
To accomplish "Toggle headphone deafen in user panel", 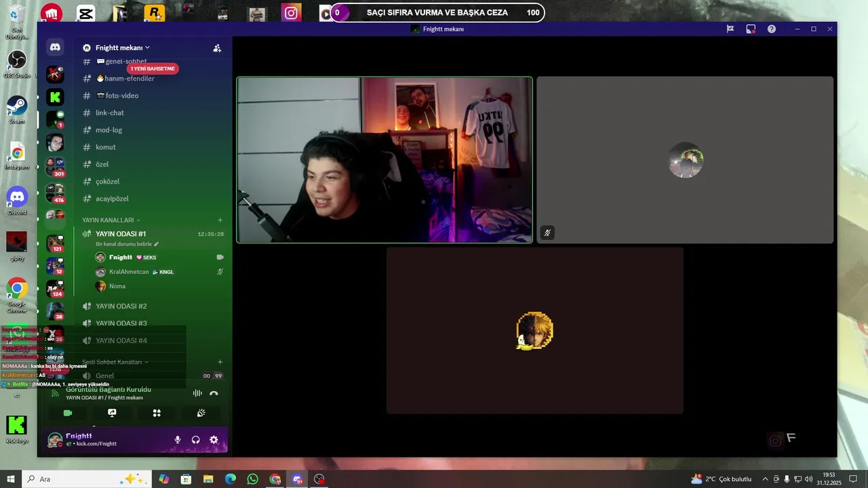I will (x=195, y=440).
